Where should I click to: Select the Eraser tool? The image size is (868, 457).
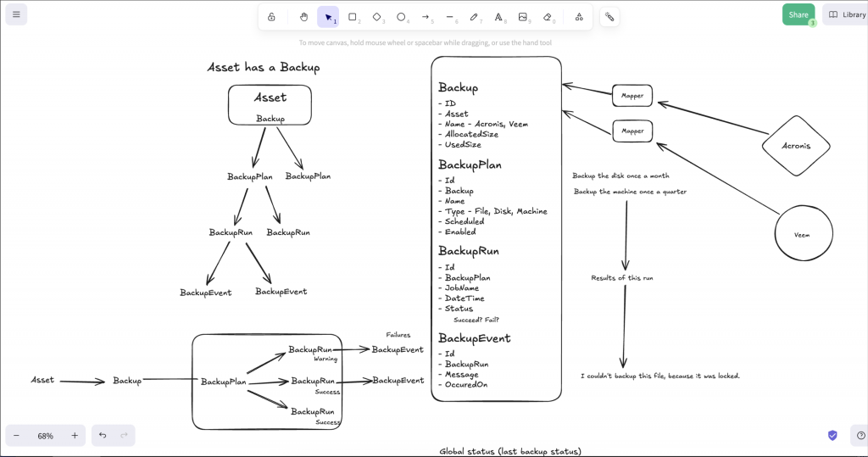[547, 17]
